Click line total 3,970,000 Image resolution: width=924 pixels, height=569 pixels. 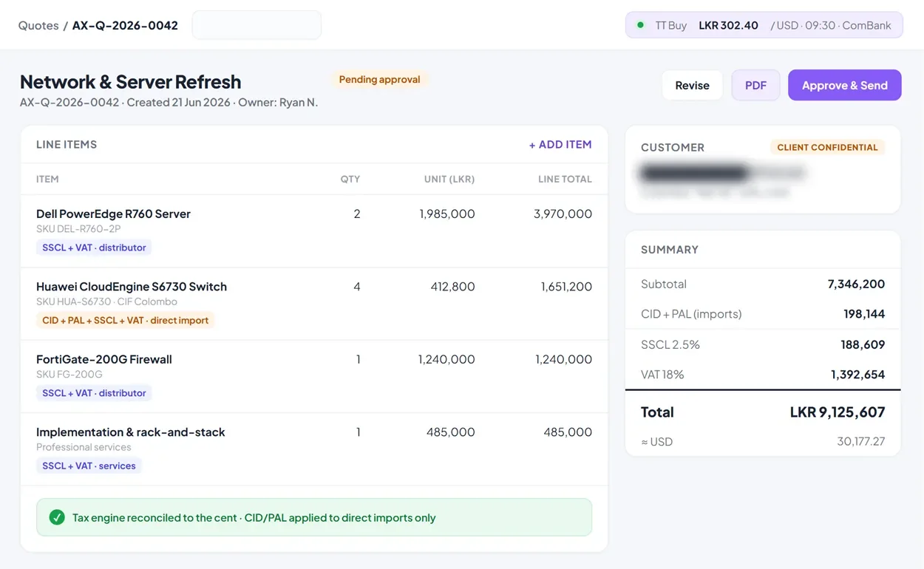563,214
